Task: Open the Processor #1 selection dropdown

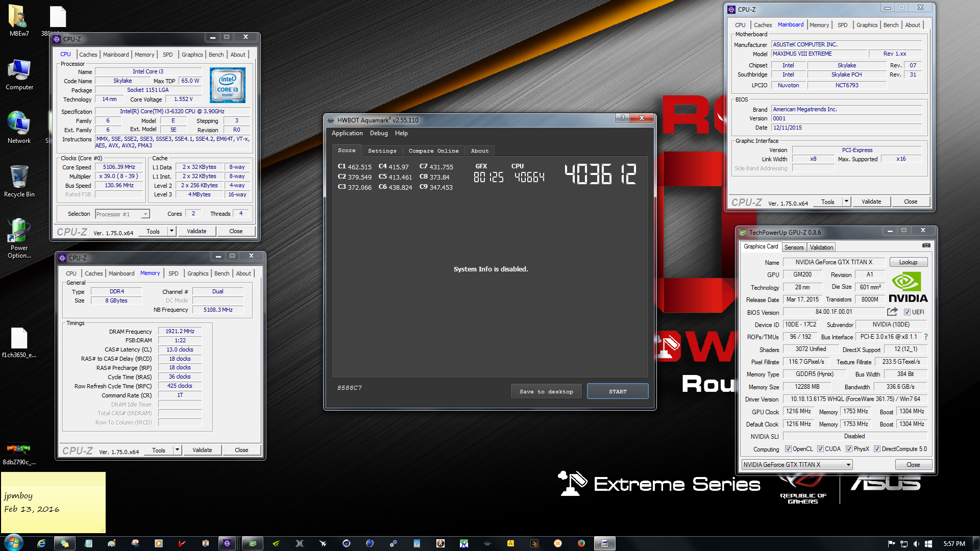Action: click(122, 214)
